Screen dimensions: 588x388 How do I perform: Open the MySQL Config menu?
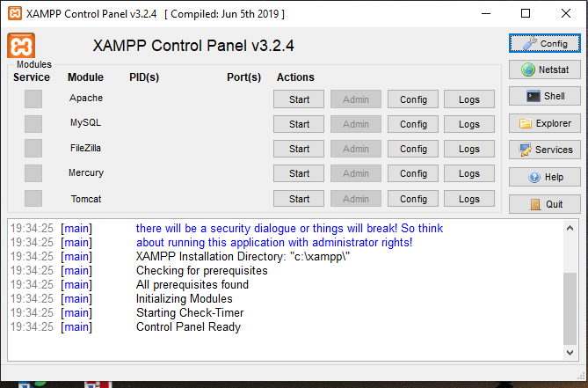pyautogui.click(x=413, y=124)
